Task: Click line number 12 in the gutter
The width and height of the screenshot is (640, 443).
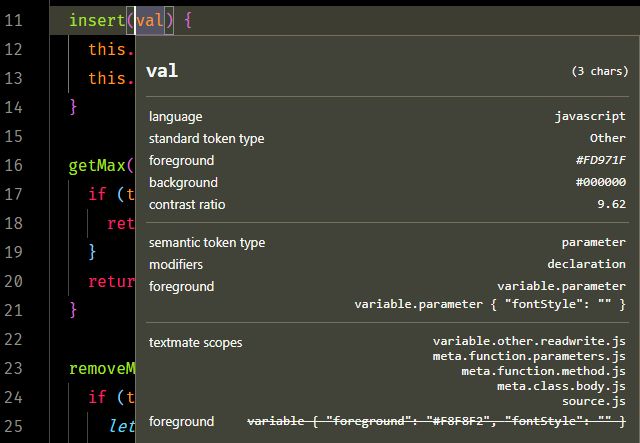Action: pyautogui.click(x=13, y=49)
